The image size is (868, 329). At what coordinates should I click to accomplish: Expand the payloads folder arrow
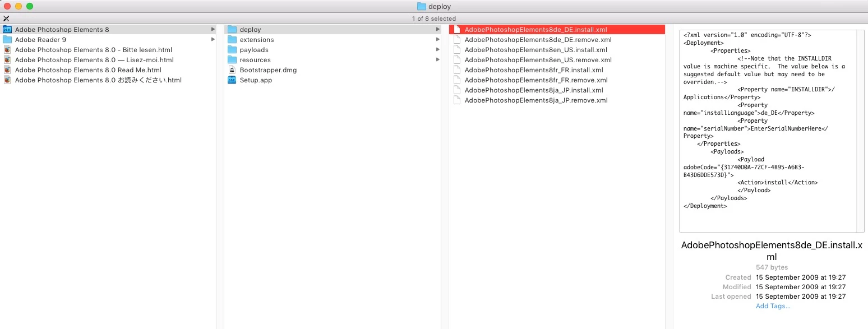pyautogui.click(x=438, y=50)
